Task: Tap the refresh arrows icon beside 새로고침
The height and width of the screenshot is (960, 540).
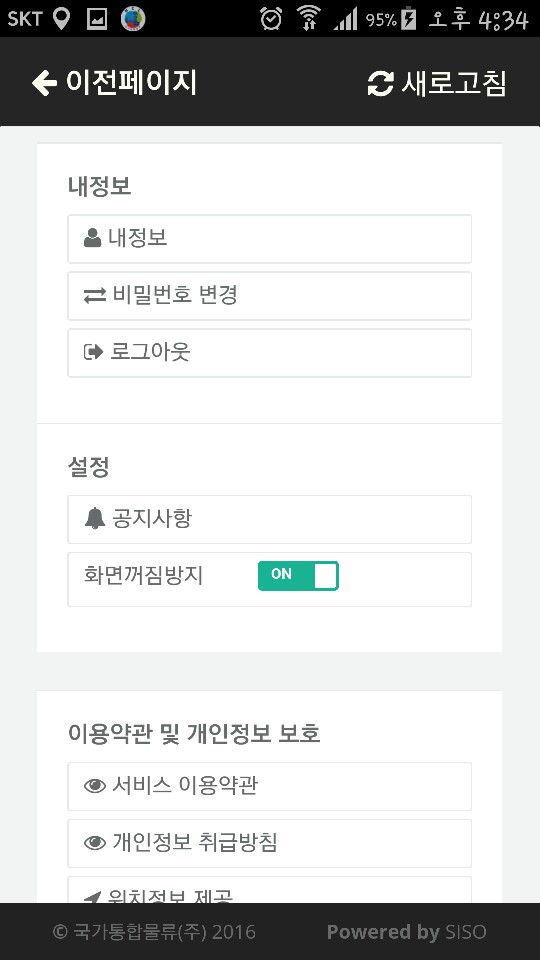Action: pos(380,84)
